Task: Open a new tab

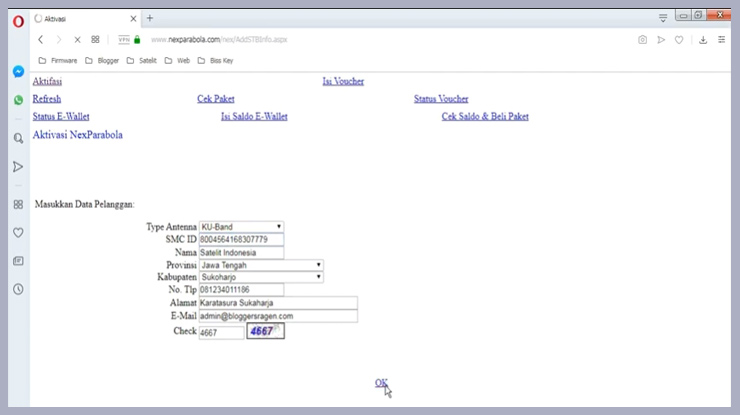Action: [x=150, y=18]
